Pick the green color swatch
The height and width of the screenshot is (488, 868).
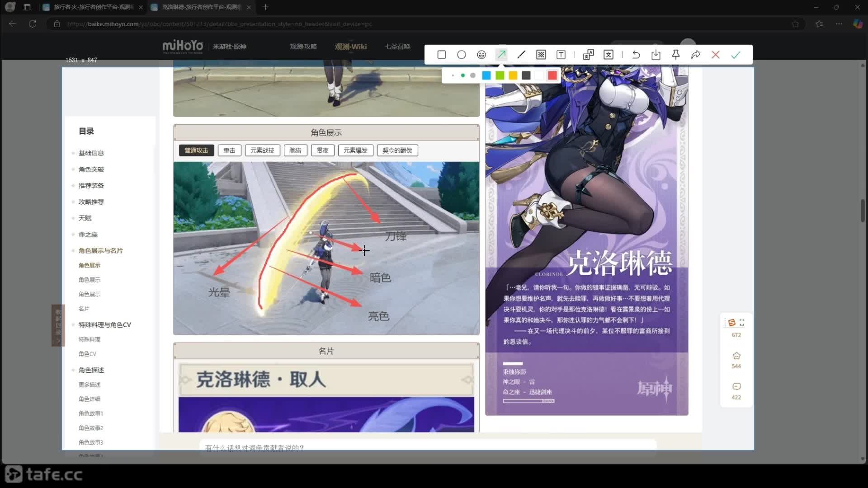tap(500, 75)
